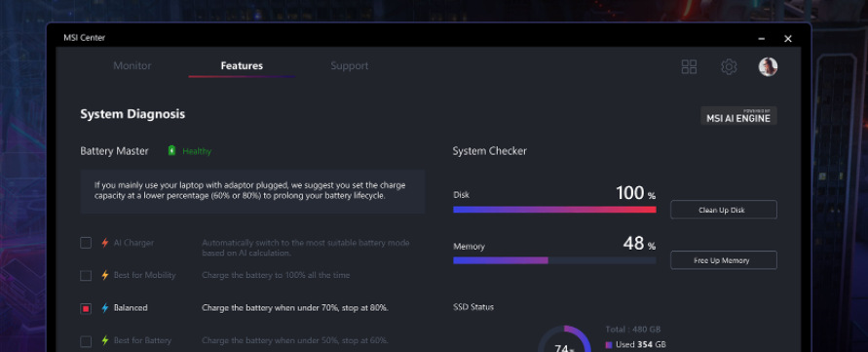
Task: Click the user profile avatar
Action: (x=768, y=67)
